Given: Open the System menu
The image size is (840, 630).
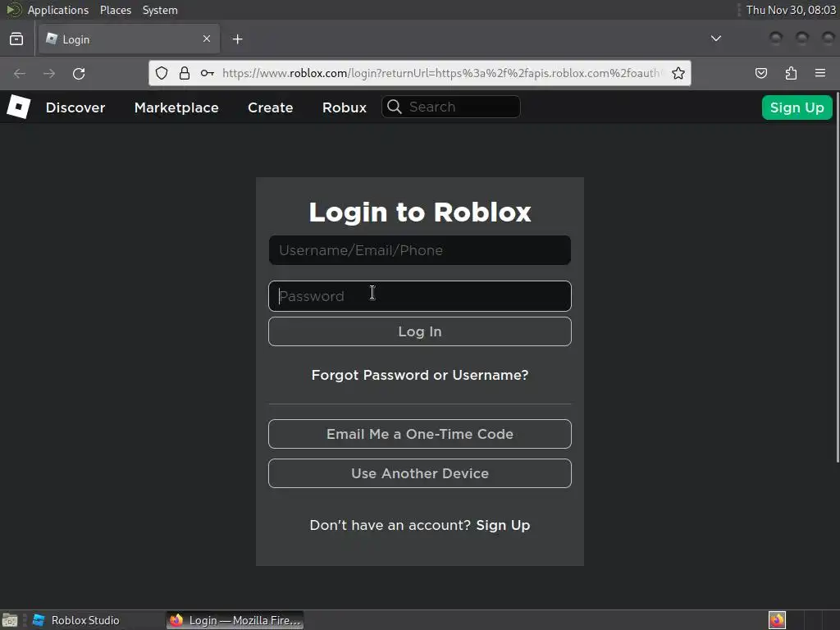Looking at the screenshot, I should click(x=160, y=10).
